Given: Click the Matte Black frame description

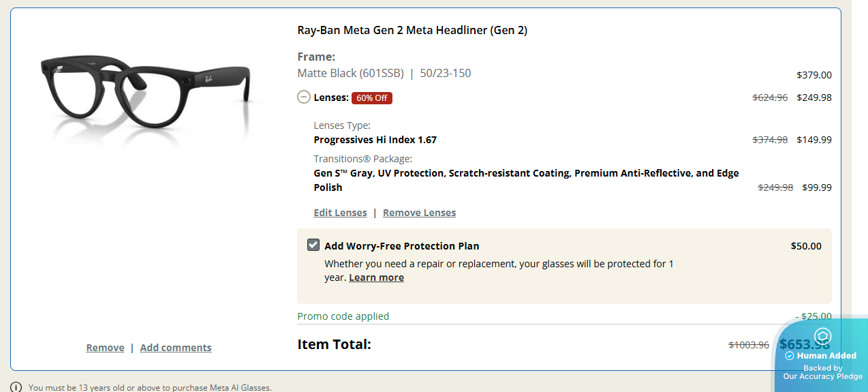Looking at the screenshot, I should click(350, 73).
